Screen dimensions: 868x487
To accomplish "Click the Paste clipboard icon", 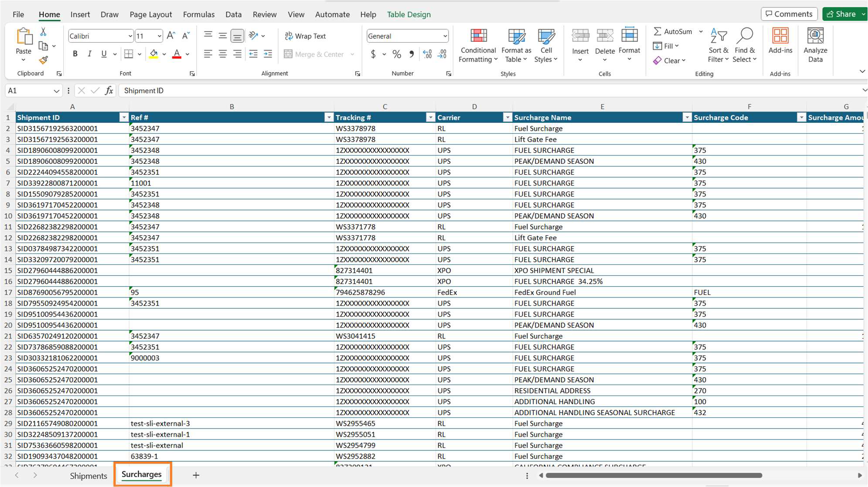I will (24, 37).
